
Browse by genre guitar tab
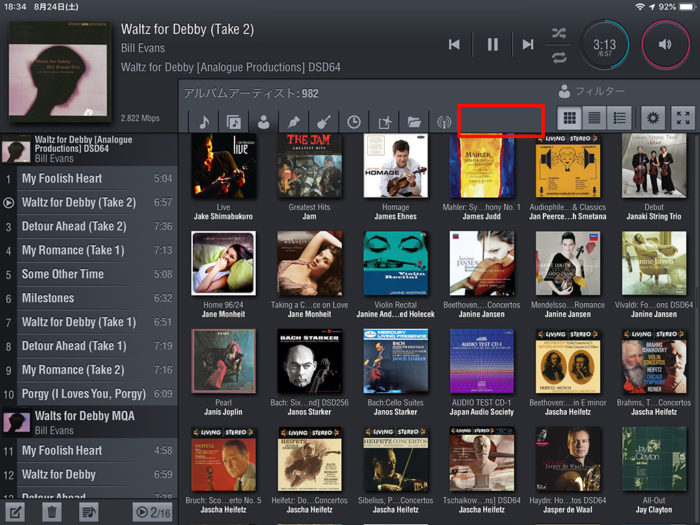tap(323, 121)
